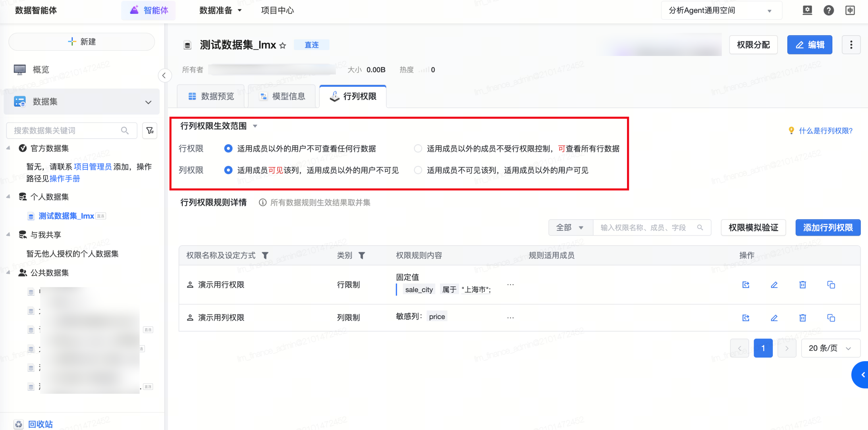Select row option 可查看所有行数据
This screenshot has height=430, width=868.
pyautogui.click(x=418, y=148)
